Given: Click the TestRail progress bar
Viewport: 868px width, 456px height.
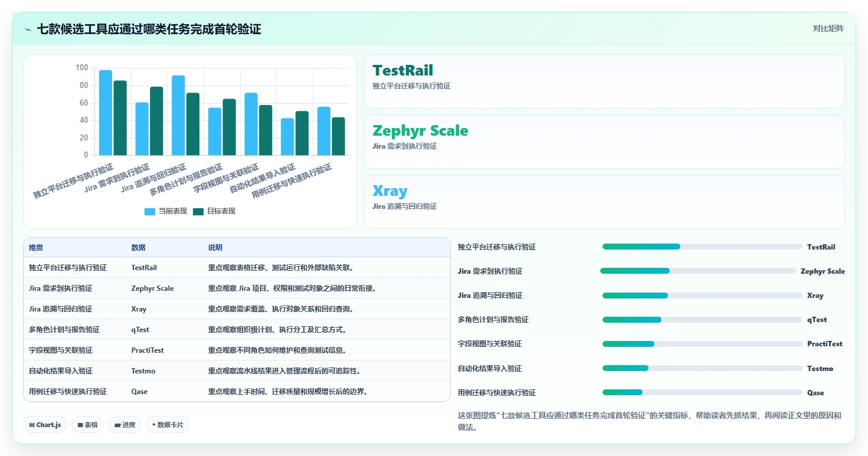Looking at the screenshot, I should pos(702,247).
